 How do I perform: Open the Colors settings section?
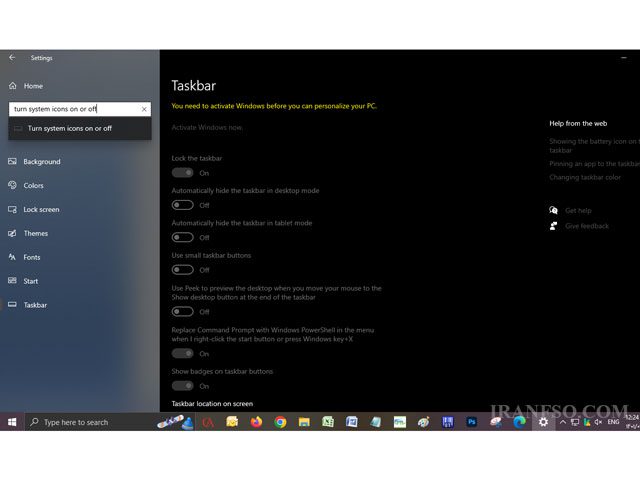point(33,185)
